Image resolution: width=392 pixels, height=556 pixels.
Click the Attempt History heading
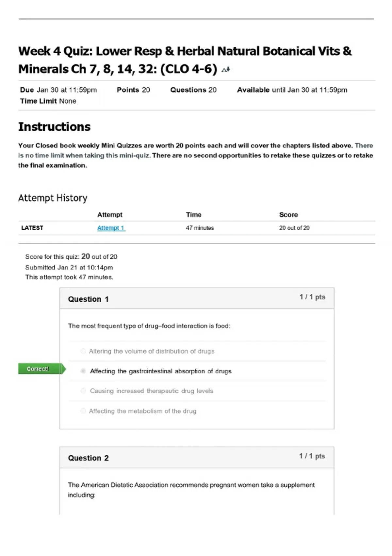pos(53,198)
